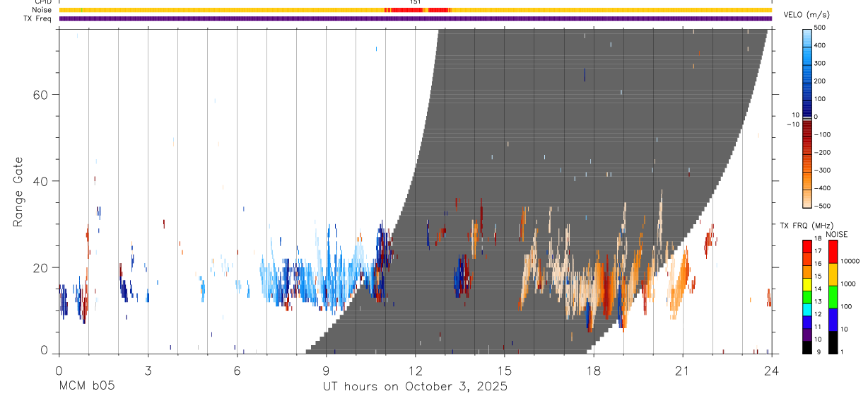Click the MCM b05 radar beam label

[x=87, y=386]
